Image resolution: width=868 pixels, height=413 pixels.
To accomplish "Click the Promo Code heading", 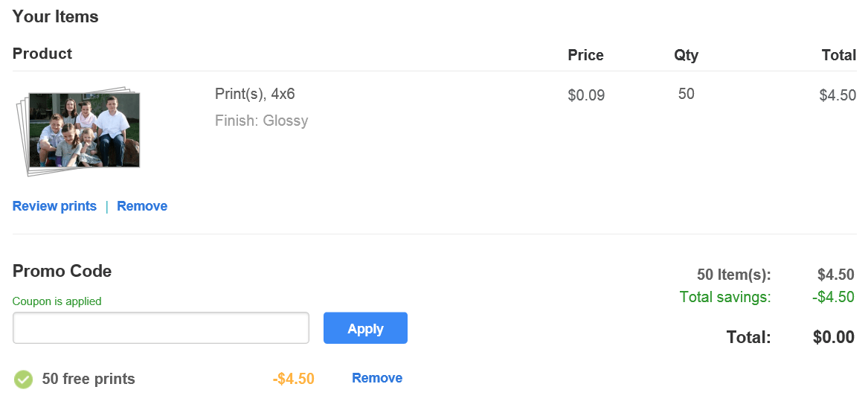I will click(x=62, y=271).
